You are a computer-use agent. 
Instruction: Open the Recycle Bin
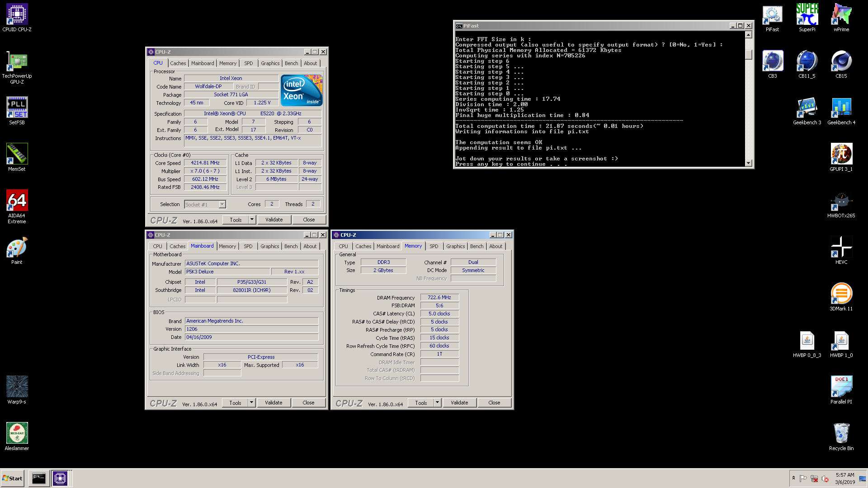[x=841, y=437]
